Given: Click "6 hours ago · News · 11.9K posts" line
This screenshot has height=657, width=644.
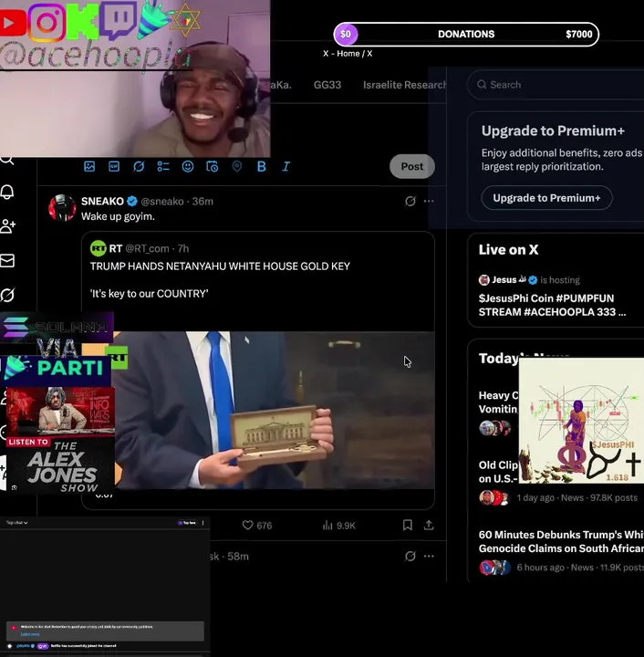Looking at the screenshot, I should pos(580,568).
